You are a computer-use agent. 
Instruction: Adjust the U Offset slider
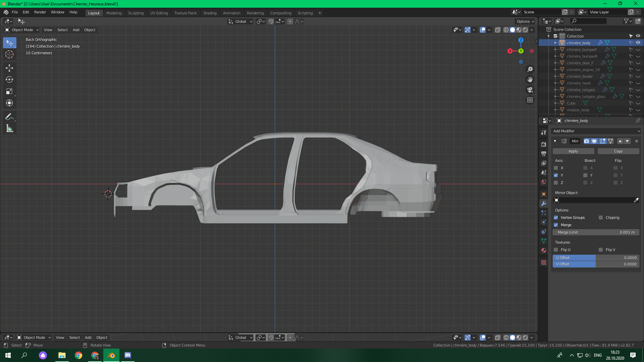[596, 258]
